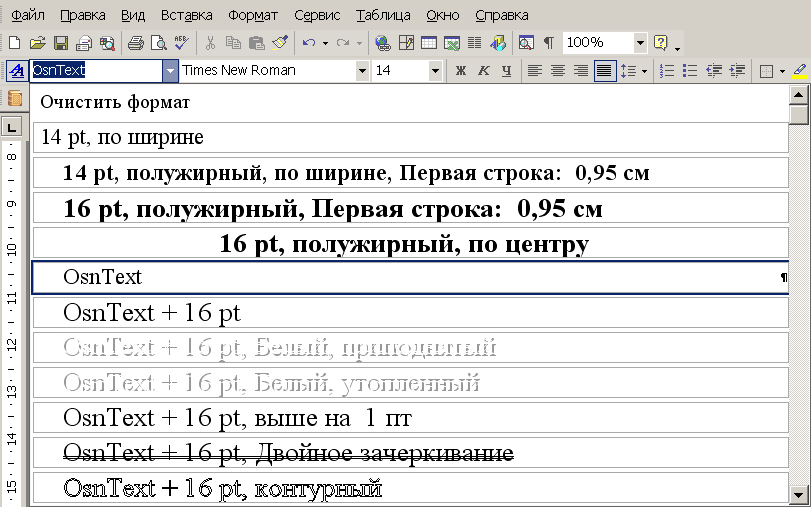This screenshot has width=811, height=507.
Task: Click the style list scrollbar thumb
Action: pyautogui.click(x=799, y=115)
